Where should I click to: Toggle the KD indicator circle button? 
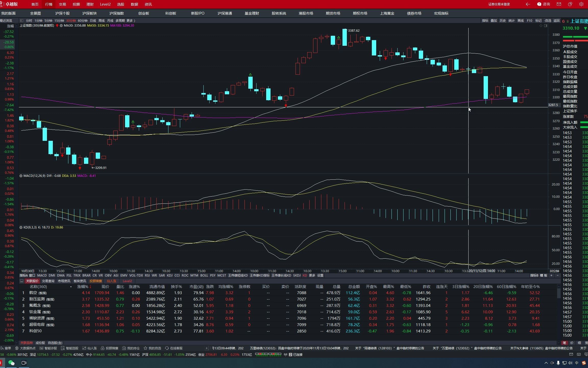tap(21, 227)
